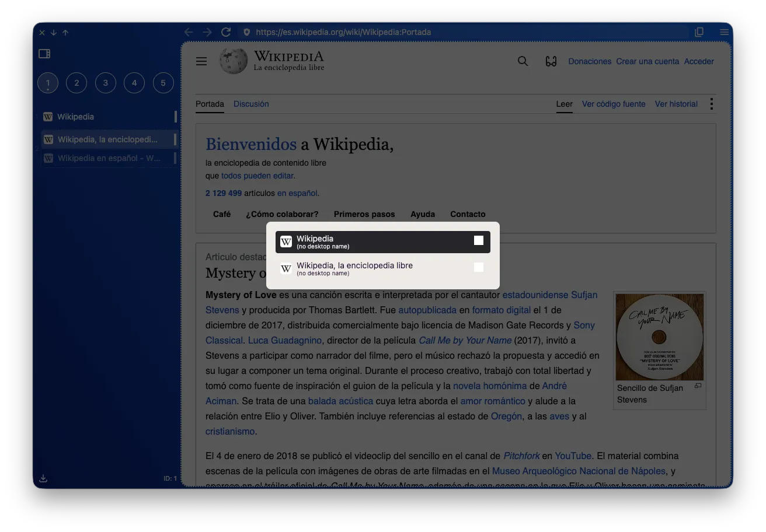Click the Pitchfork link
The width and height of the screenshot is (766, 532).
522,456
